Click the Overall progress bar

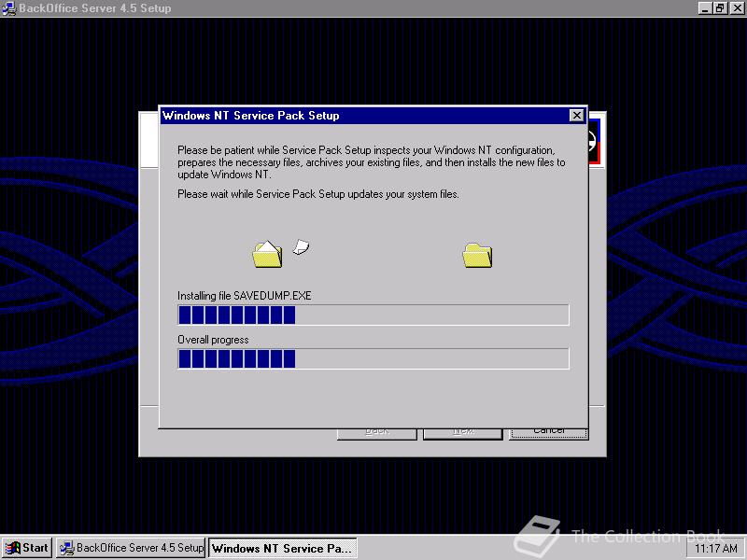tap(373, 358)
